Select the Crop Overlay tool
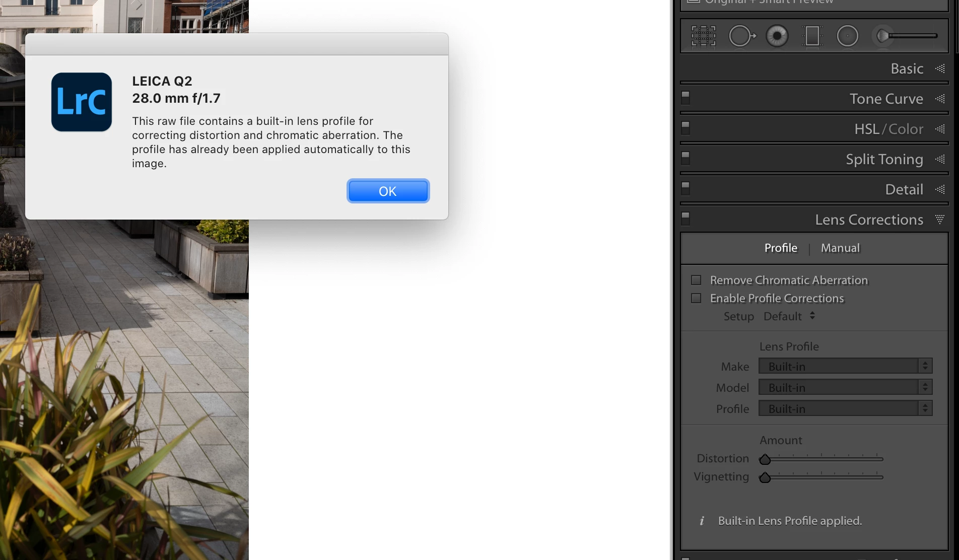959x560 pixels. (703, 36)
